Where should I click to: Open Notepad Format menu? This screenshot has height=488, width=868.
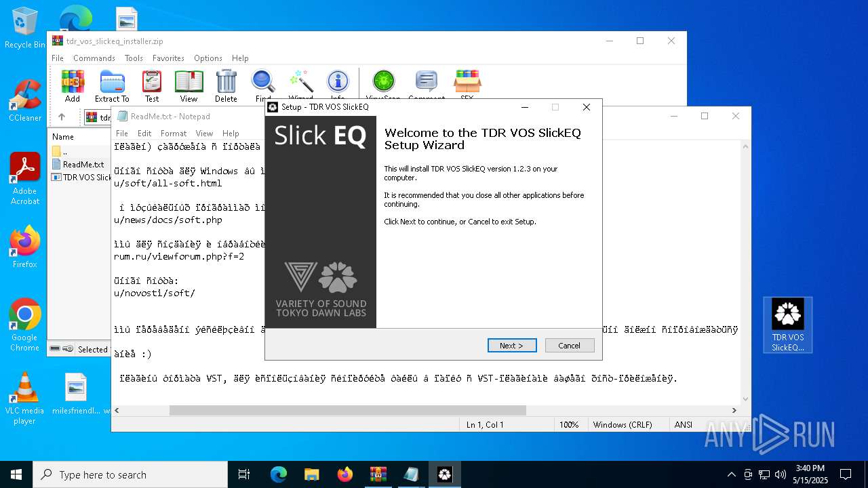click(174, 134)
